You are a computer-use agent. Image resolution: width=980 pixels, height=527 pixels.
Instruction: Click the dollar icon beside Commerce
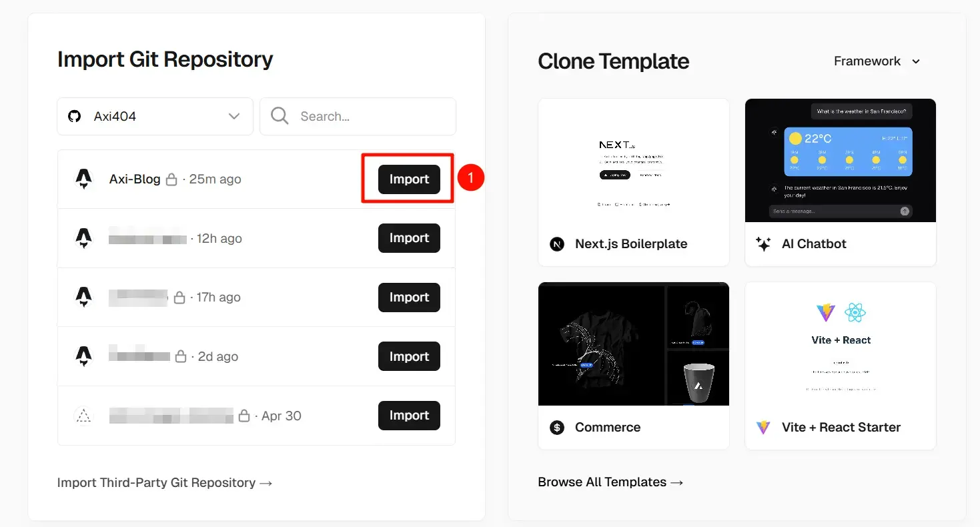[557, 427]
